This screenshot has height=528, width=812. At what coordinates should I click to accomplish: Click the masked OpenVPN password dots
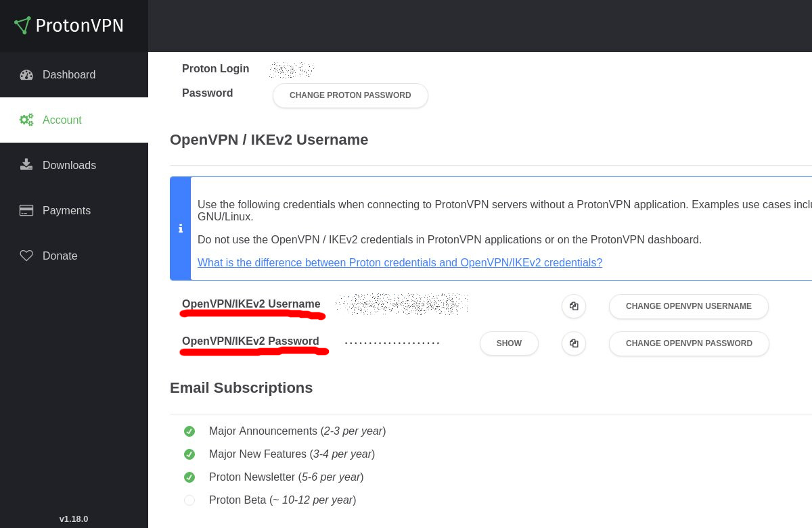(x=392, y=343)
